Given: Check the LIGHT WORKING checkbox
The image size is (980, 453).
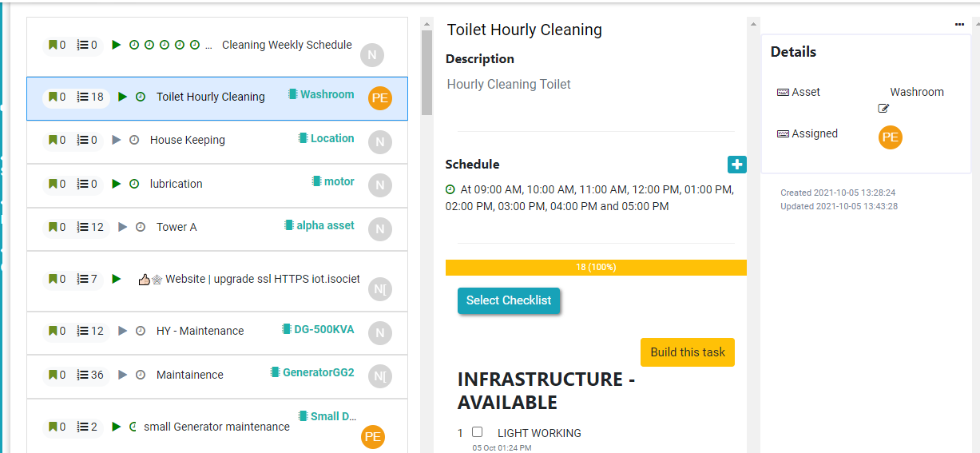Looking at the screenshot, I should (x=478, y=432).
